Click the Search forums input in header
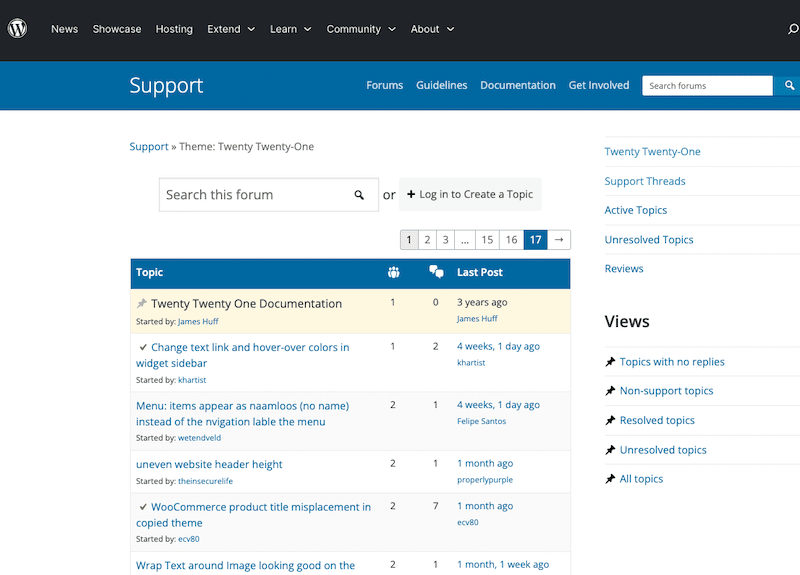 706,86
